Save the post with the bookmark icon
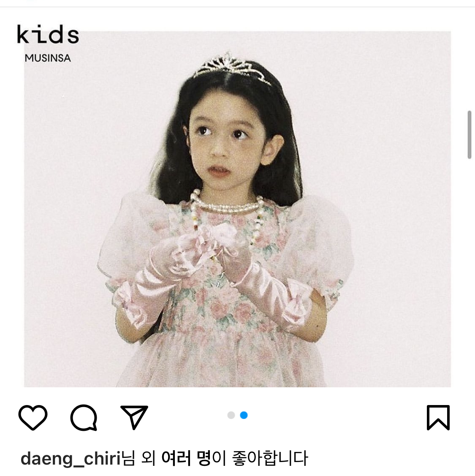 pos(438,417)
